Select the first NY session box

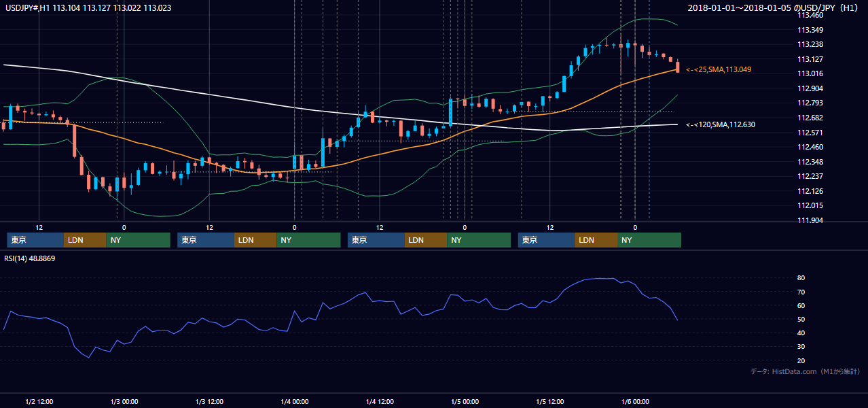[138, 240]
